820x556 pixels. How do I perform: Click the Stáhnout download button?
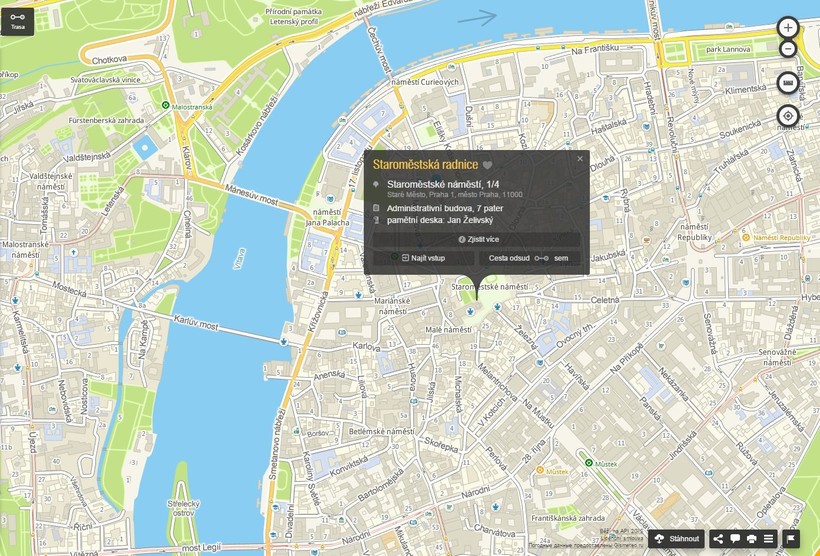678,539
